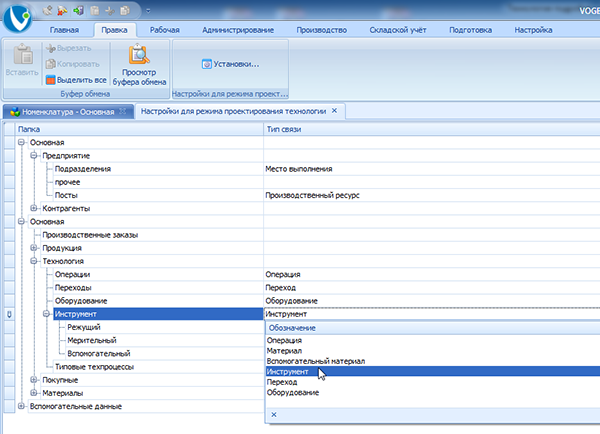This screenshot has width=600, height=434.
Task: Click the Вырезать cut icon
Action: point(51,48)
